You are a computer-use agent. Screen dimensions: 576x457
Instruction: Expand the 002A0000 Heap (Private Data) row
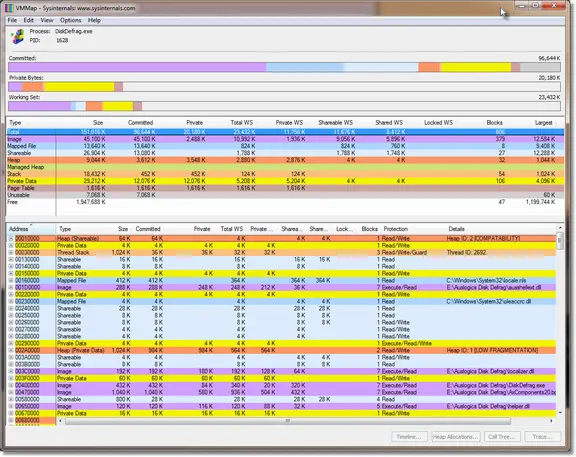click(11, 350)
